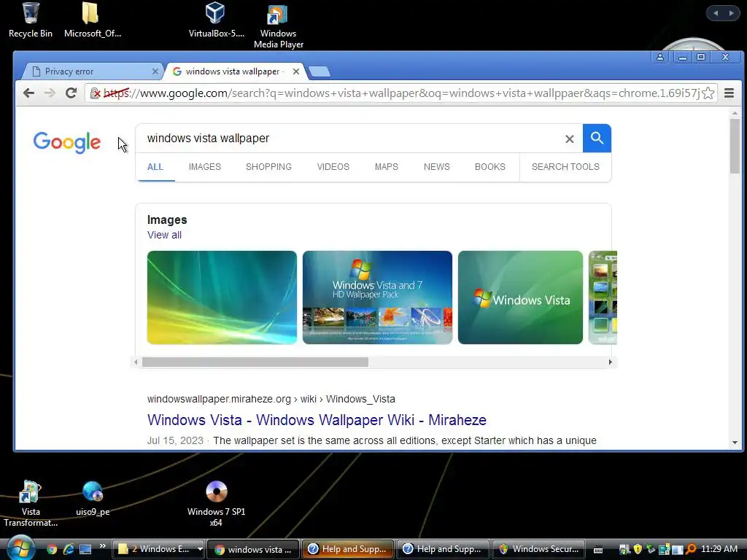Select the Windows 7 SP1 x64 disc icon
747x560 pixels.
216,504
